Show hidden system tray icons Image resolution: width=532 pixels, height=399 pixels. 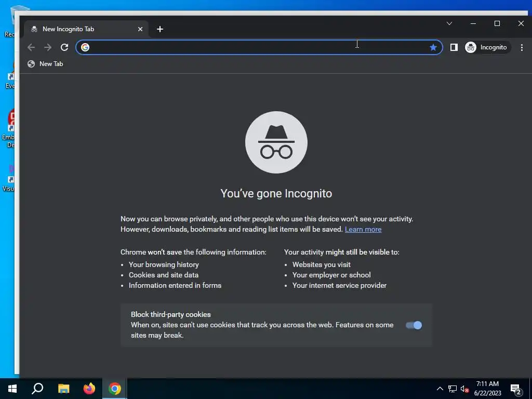440,389
